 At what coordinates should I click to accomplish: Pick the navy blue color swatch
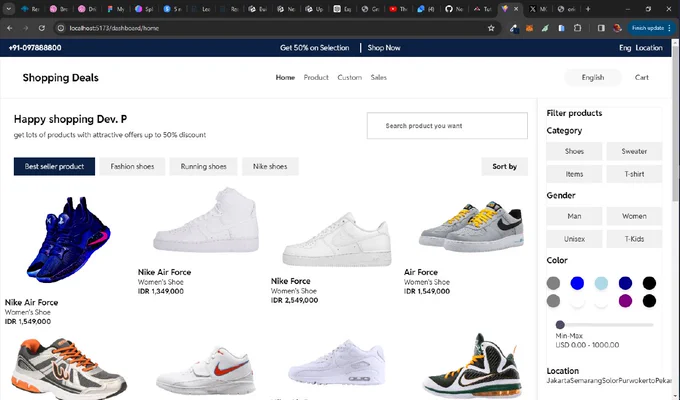(x=625, y=283)
